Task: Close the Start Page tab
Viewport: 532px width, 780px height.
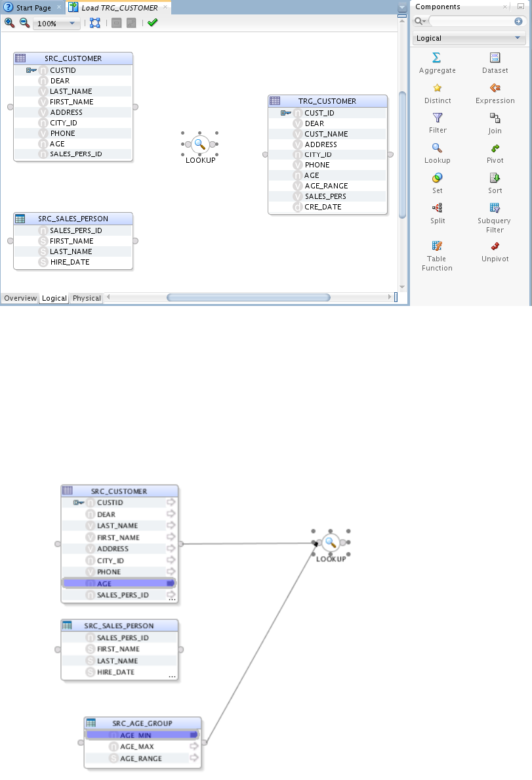Action: click(58, 7)
